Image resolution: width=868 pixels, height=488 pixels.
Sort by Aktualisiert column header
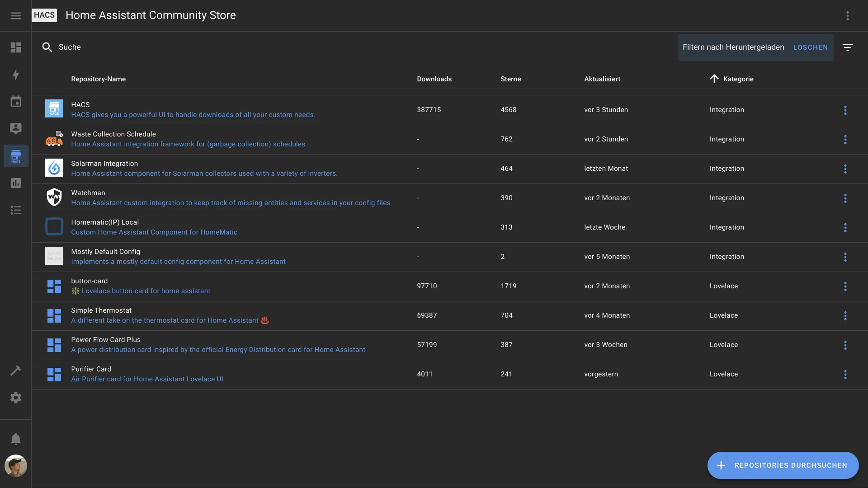pos(602,79)
